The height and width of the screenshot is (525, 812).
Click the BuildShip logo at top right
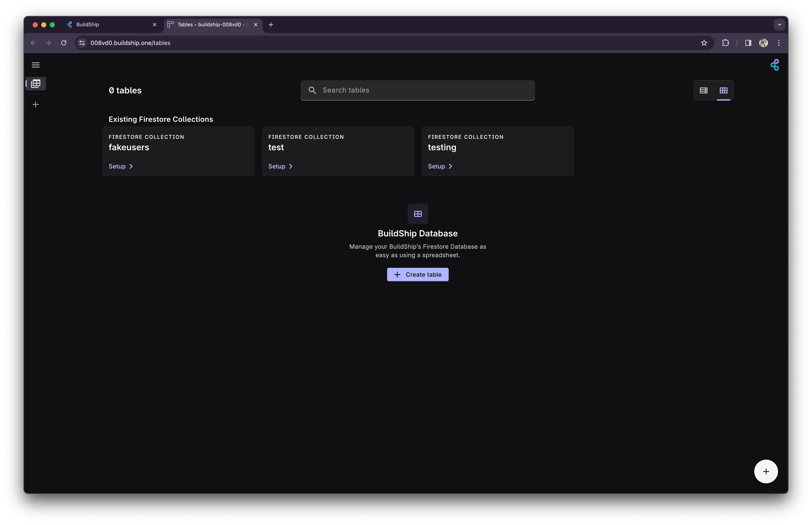point(774,65)
